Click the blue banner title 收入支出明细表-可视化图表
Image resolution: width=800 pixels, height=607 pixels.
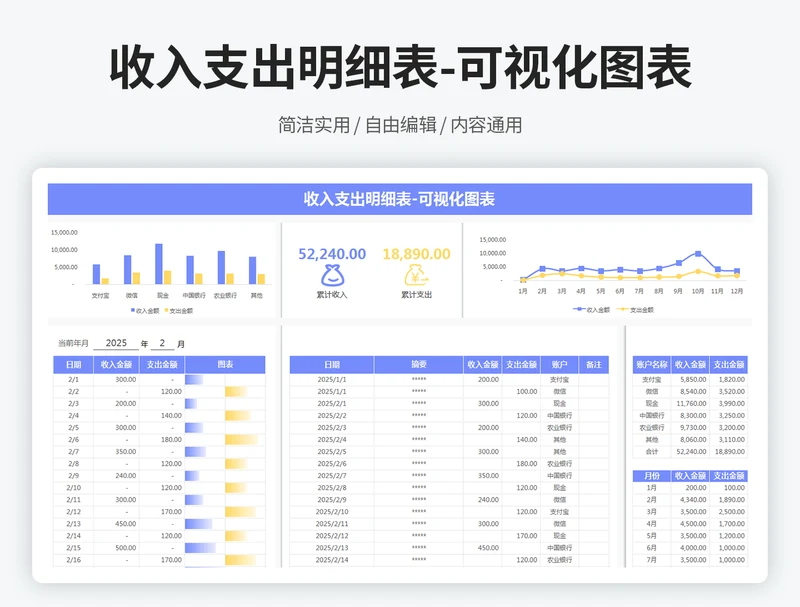(399, 199)
